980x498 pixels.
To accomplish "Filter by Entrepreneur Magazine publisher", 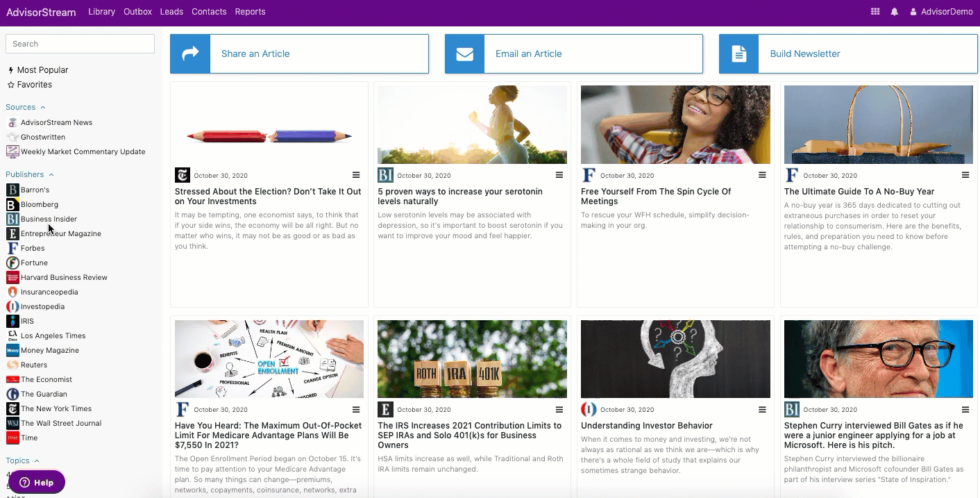I will [61, 233].
